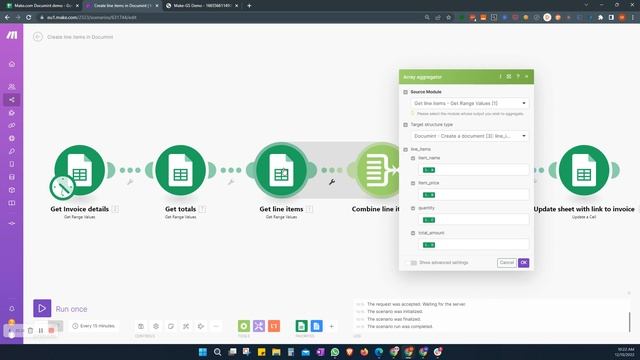640x360 pixels.
Task: Go to Home in sidebar
Action: point(12,64)
